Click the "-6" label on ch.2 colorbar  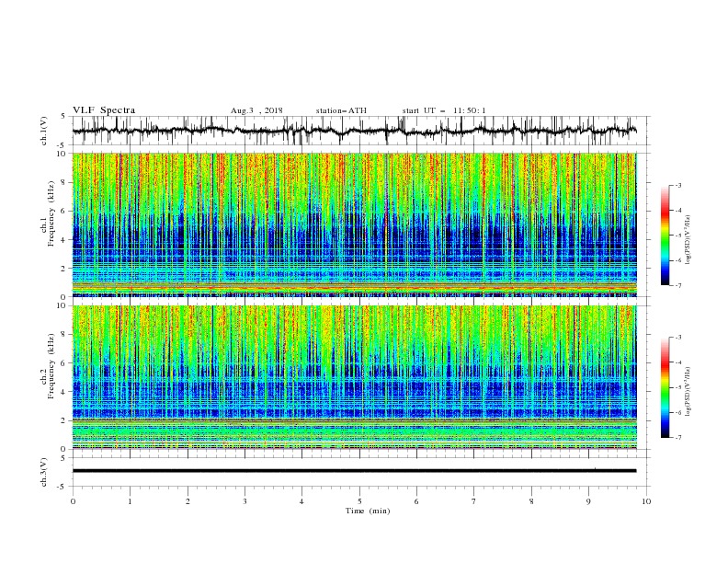pos(678,412)
